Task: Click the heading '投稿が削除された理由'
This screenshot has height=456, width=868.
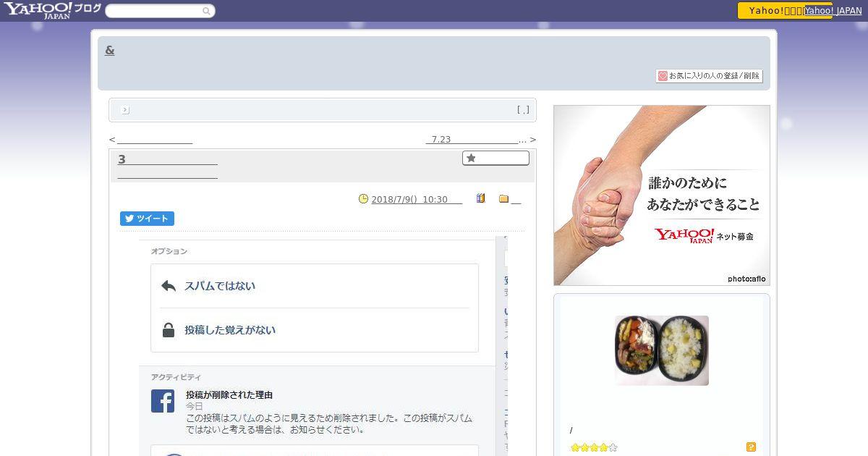Action: pos(229,395)
